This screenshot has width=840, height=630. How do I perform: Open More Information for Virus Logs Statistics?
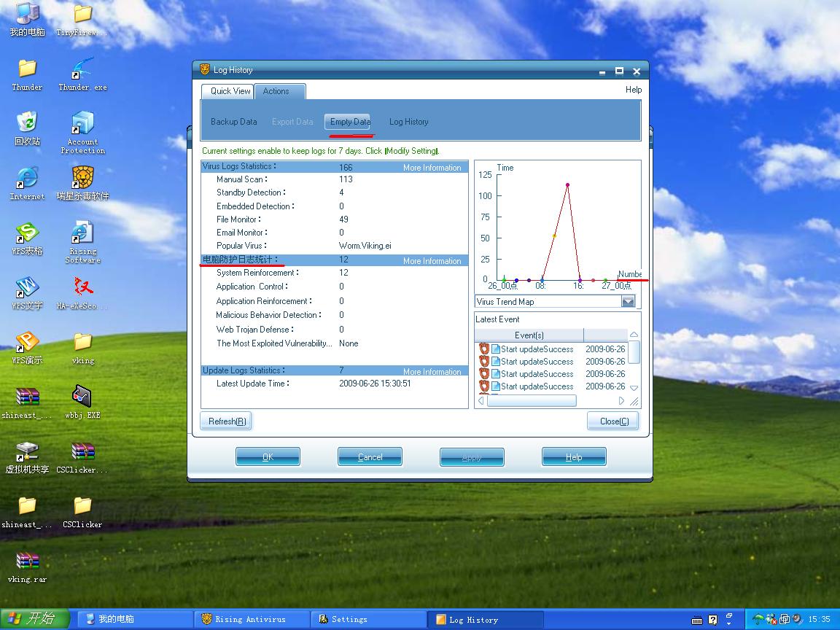click(x=432, y=168)
